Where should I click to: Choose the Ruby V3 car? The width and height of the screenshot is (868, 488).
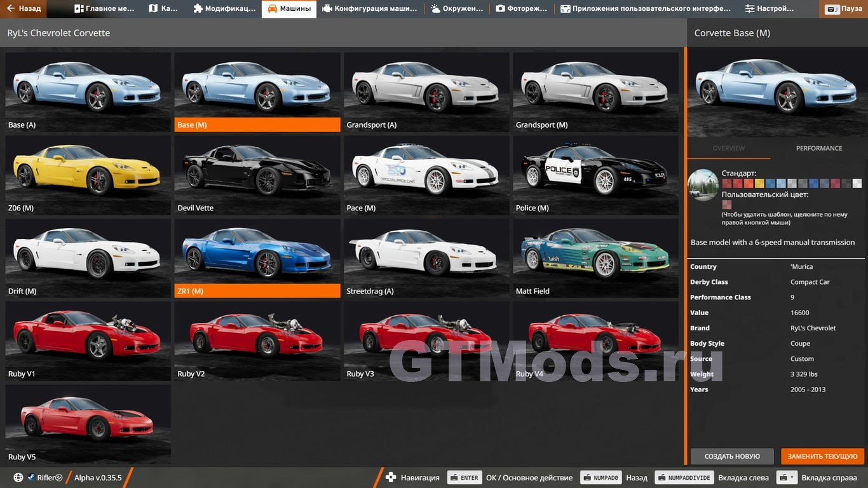coord(426,341)
